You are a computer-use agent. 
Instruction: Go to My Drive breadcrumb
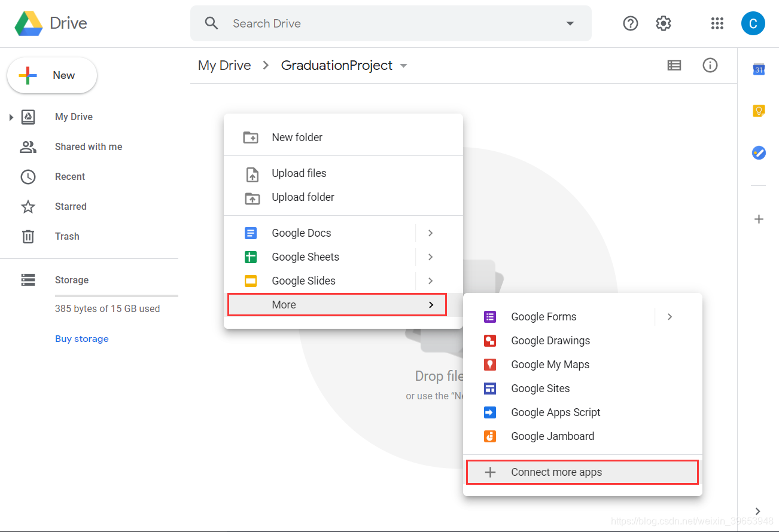[x=224, y=65]
